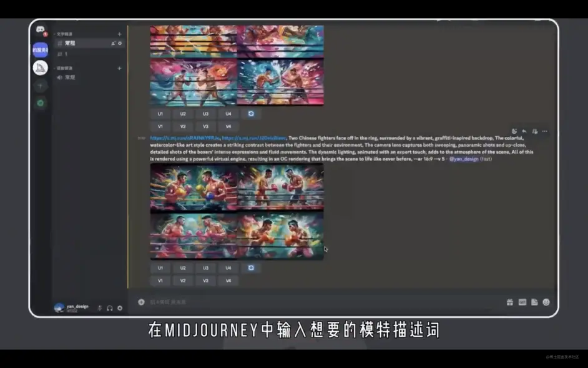
Task: Make variation V3 under first image grid
Action: point(205,127)
